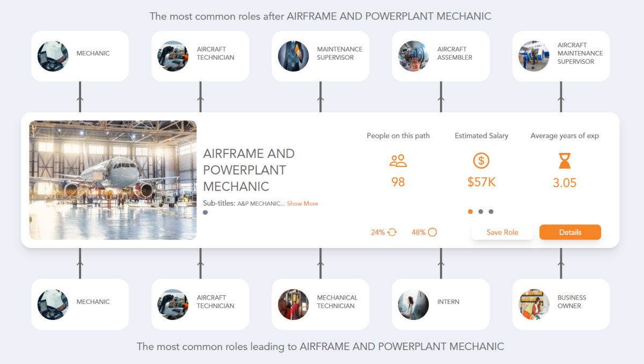Expand the sub-titles with Show More
Image resolution: width=644 pixels, height=364 pixels.
point(302,203)
